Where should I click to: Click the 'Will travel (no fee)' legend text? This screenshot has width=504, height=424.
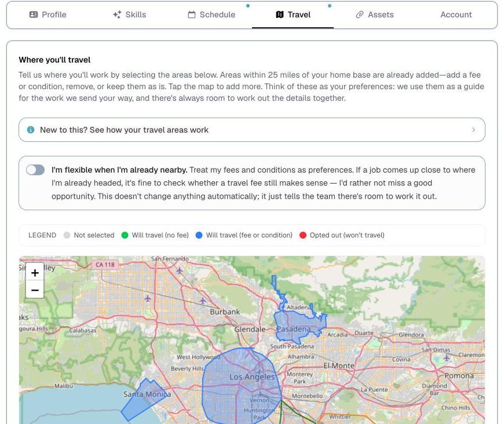[x=160, y=235]
